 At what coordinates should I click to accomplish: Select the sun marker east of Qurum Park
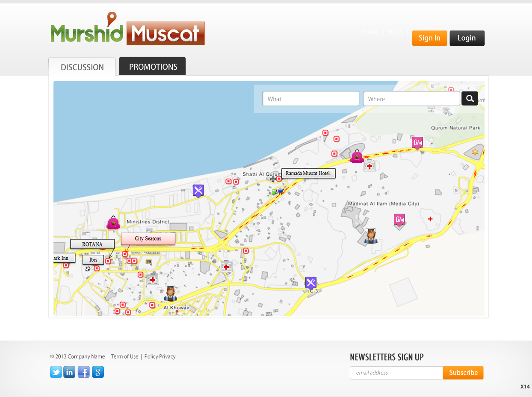[475, 152]
